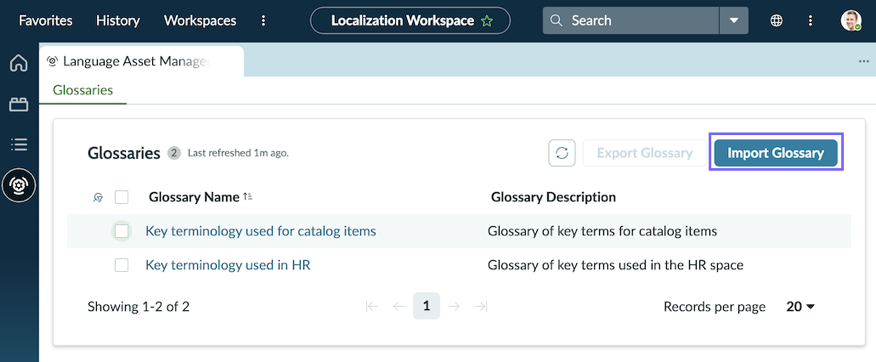The width and height of the screenshot is (876, 362).
Task: Open the Home icon in sidebar
Action: (x=19, y=63)
